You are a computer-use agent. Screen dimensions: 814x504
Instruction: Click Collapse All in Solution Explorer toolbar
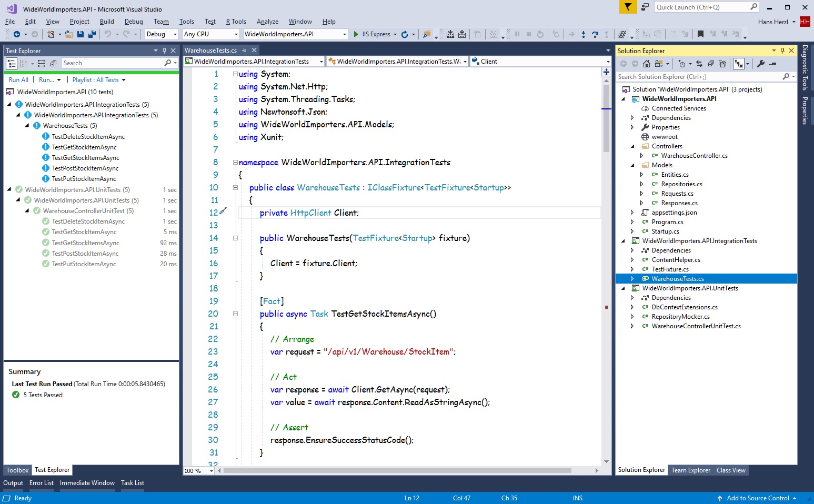tap(711, 64)
